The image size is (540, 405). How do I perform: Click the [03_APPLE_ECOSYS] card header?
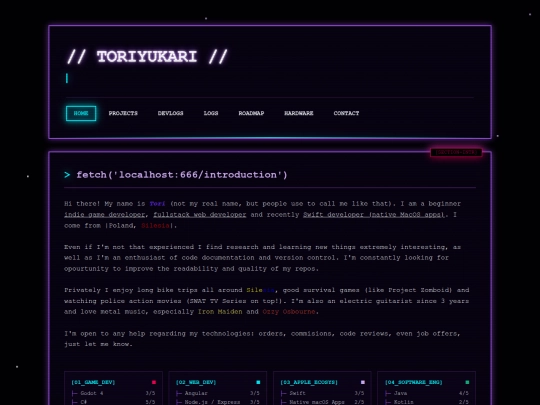(309, 382)
